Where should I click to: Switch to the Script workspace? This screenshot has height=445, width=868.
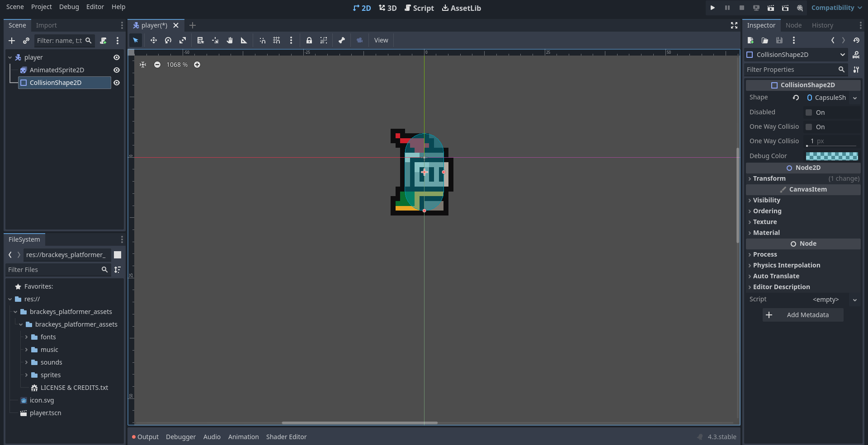tap(419, 8)
